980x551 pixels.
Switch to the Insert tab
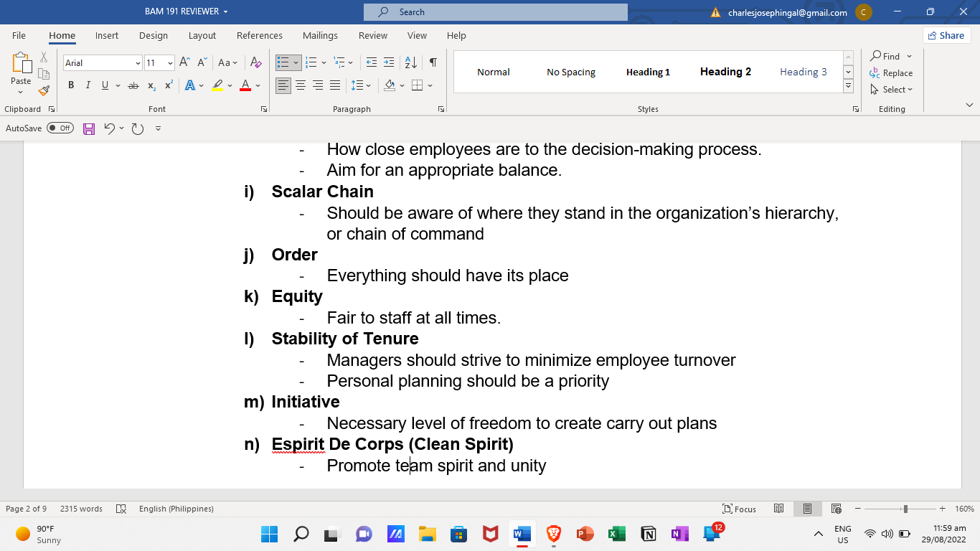tap(107, 35)
